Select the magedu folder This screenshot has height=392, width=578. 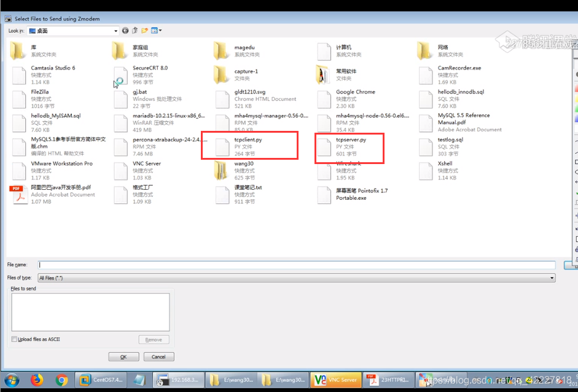[x=236, y=51]
